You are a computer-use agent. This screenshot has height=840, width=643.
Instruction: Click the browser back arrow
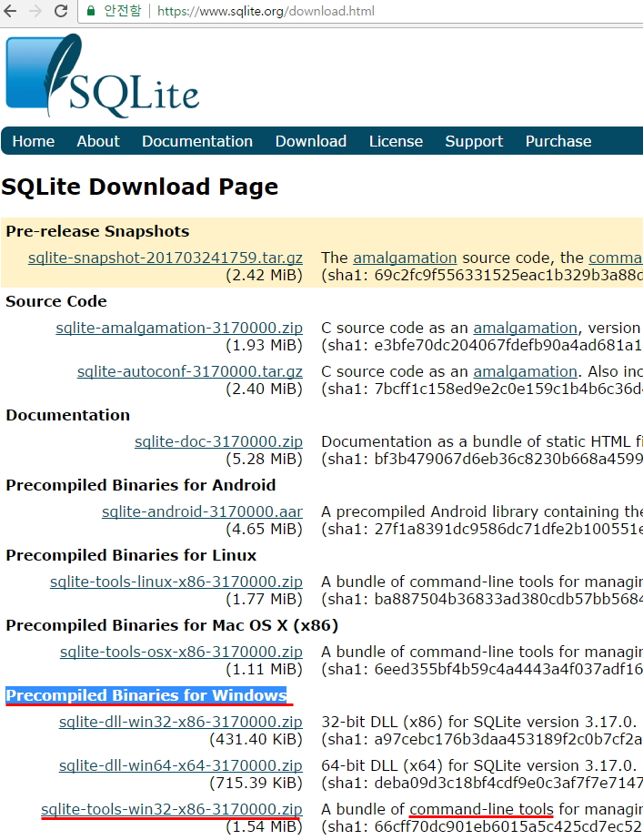coord(10,11)
